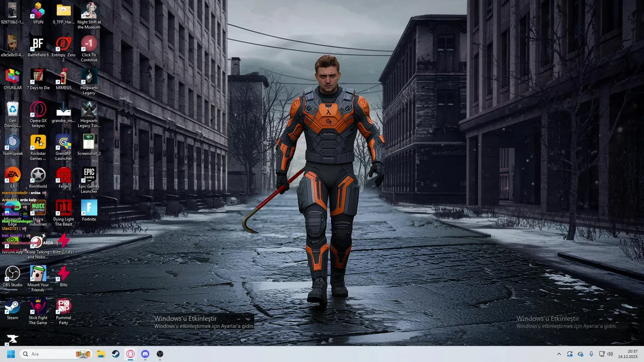The image size is (644, 362).
Task: Open the network tray icon
Action: click(602, 354)
